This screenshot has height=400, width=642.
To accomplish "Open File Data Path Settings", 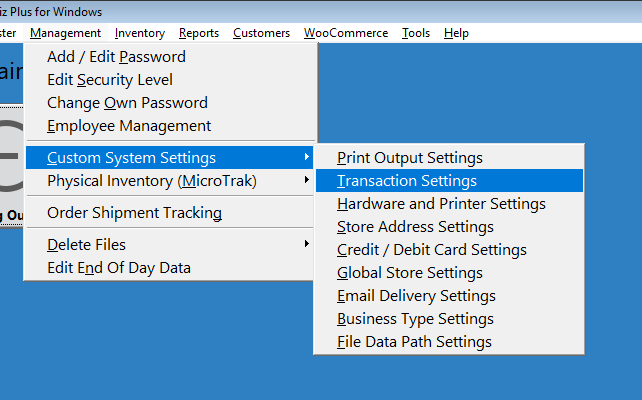I will (449, 341).
